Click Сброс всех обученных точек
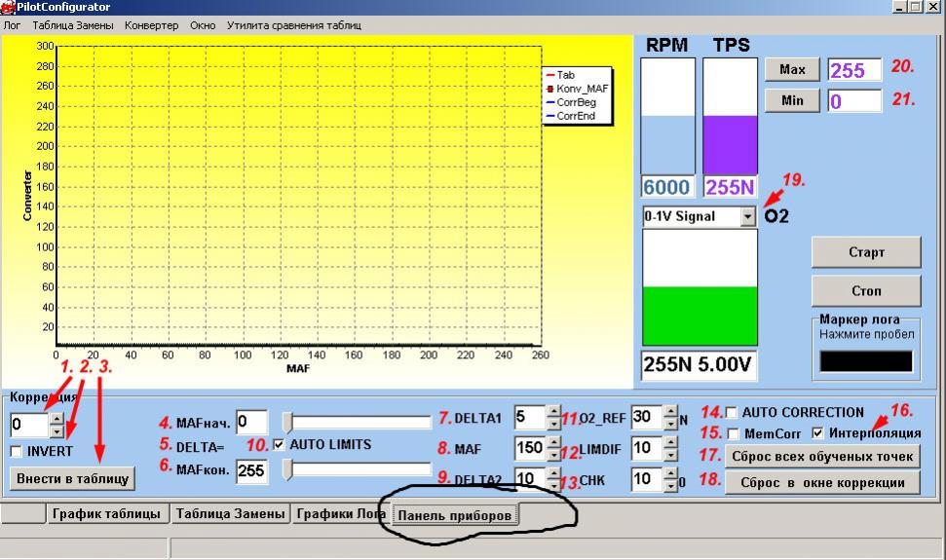The image size is (946, 560). click(822, 457)
